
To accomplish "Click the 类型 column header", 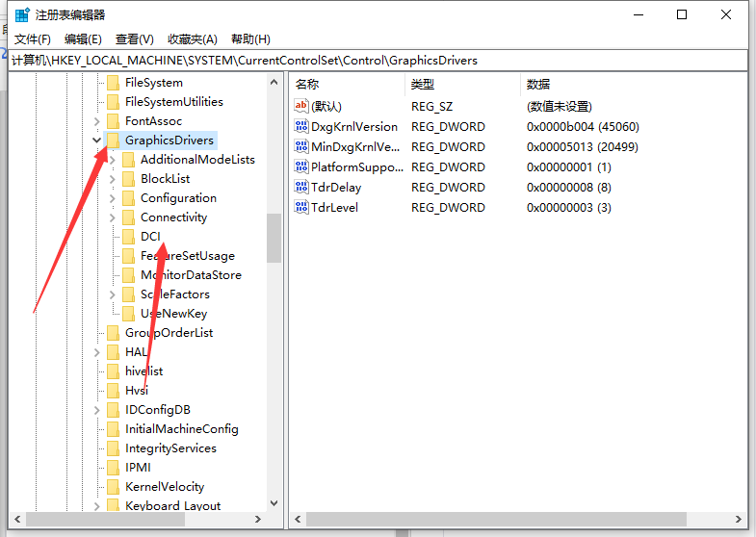I will pyautogui.click(x=424, y=85).
